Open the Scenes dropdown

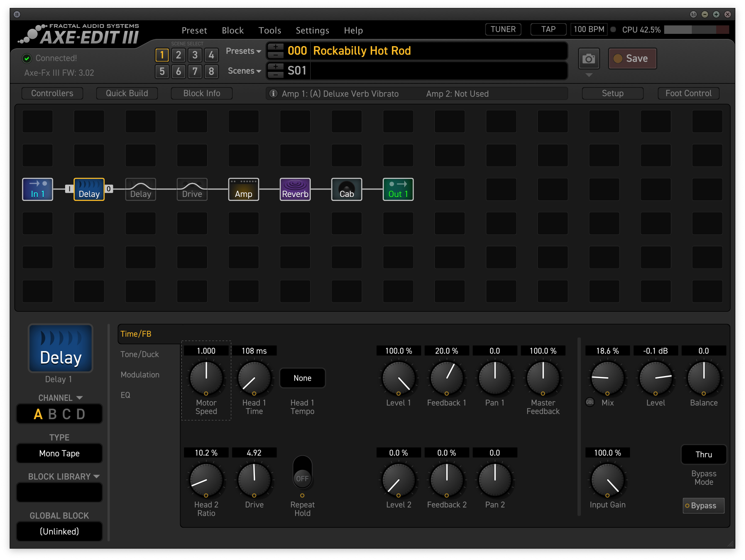click(x=244, y=71)
